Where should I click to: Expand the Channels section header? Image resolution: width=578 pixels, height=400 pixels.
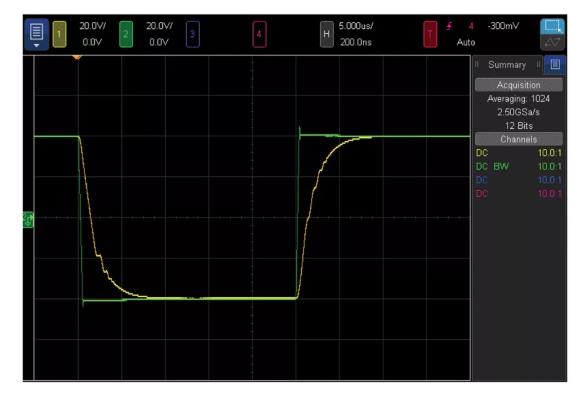click(x=519, y=139)
